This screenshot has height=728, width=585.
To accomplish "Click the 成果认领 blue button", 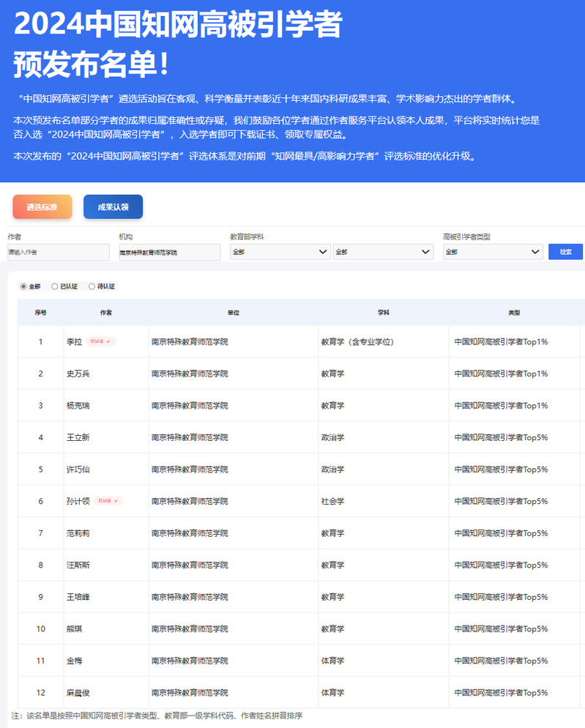I will click(113, 207).
